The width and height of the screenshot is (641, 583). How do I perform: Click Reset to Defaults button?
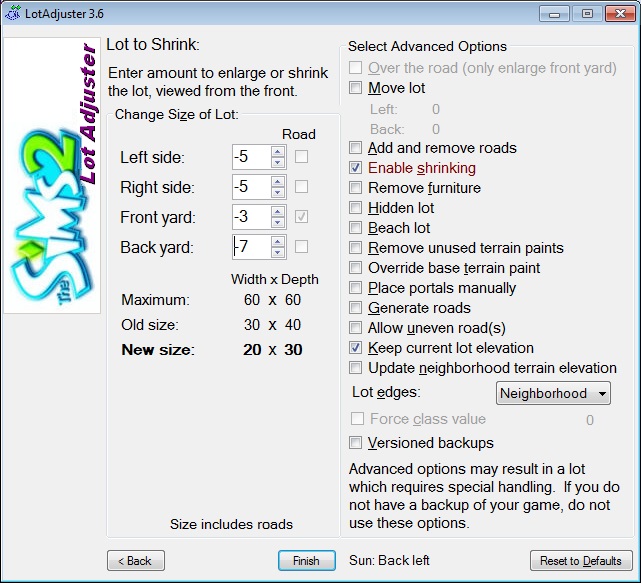click(581, 561)
